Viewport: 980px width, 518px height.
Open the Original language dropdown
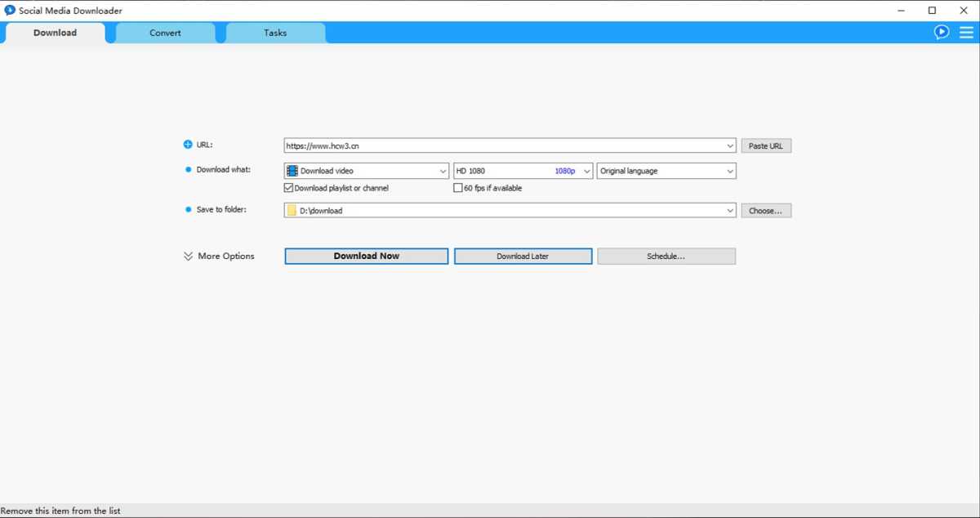coord(732,170)
